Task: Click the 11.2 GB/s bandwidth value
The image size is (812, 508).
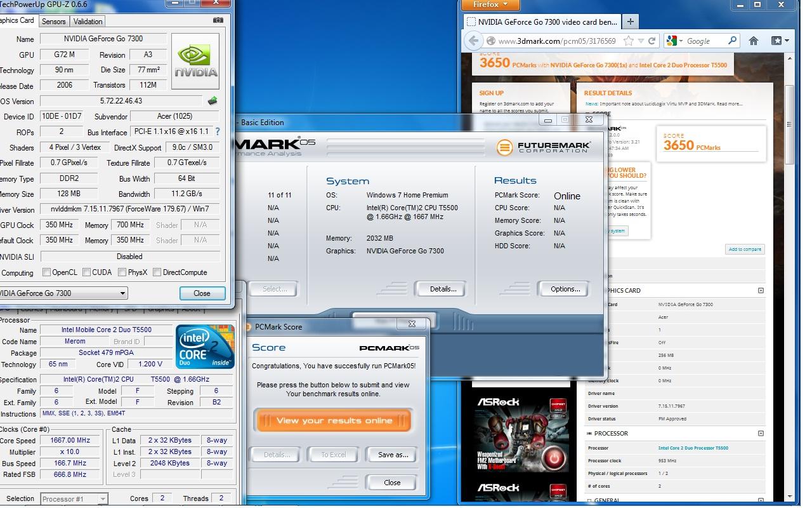Action: [x=186, y=194]
